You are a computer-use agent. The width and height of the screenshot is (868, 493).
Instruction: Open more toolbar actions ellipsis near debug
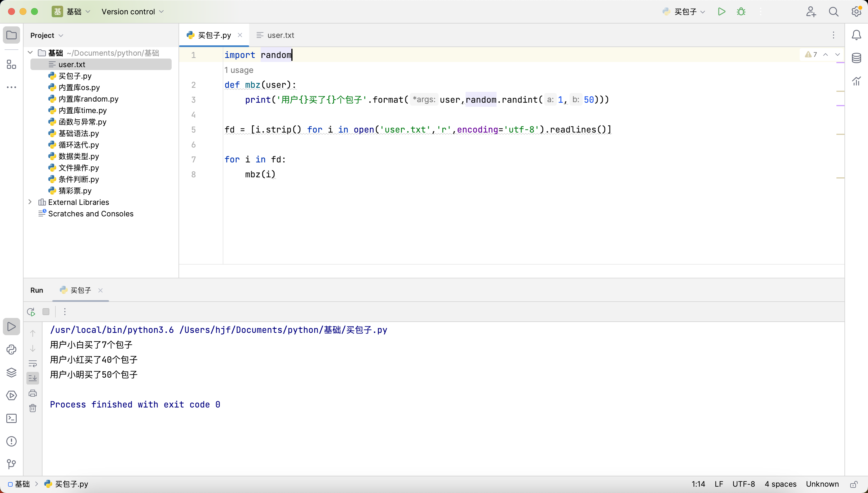760,11
